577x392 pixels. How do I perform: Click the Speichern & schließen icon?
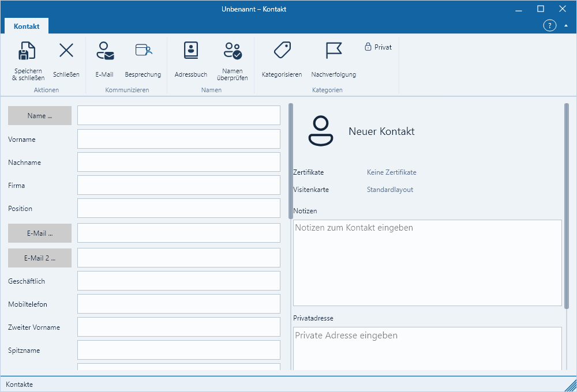point(27,51)
